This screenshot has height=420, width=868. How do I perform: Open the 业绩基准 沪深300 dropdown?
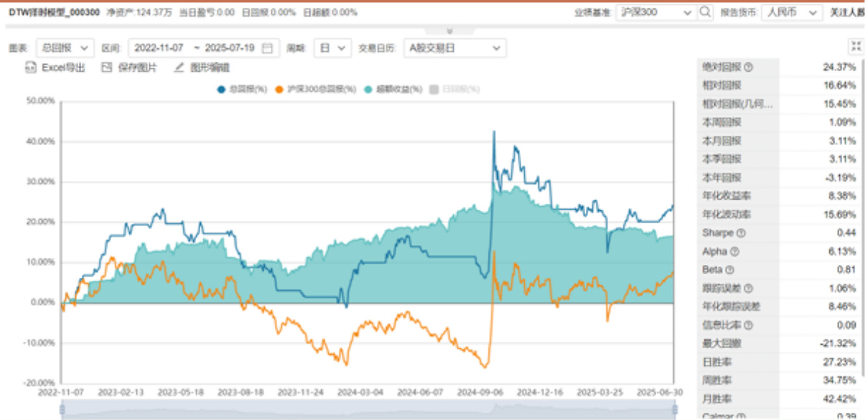(655, 12)
